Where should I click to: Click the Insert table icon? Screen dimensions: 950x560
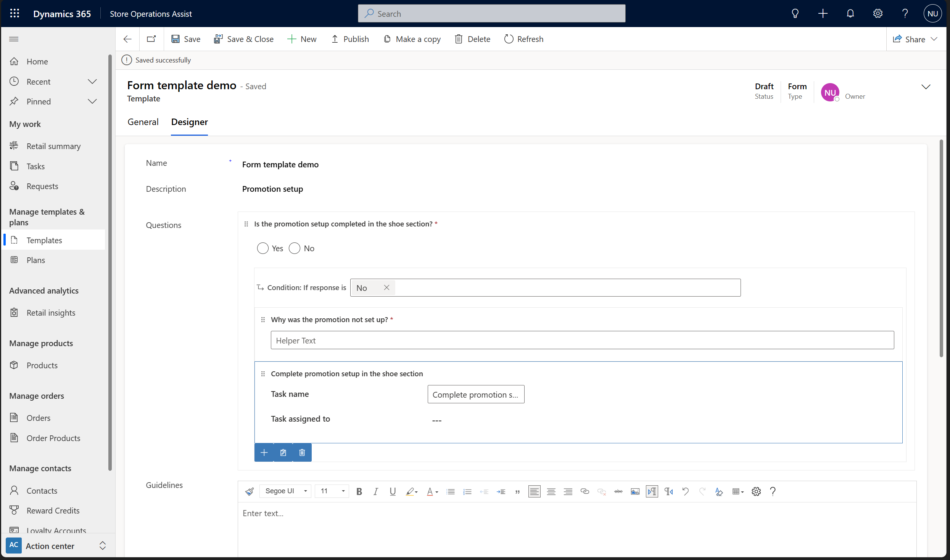pyautogui.click(x=736, y=491)
